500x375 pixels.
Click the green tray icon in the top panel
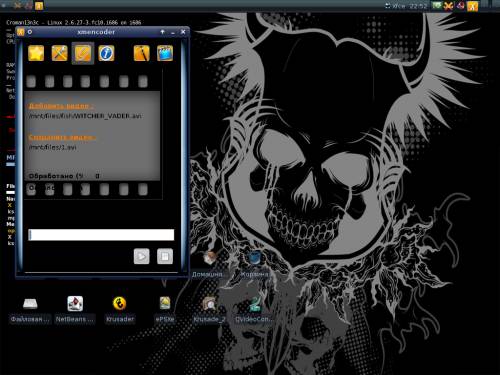(x=437, y=5)
